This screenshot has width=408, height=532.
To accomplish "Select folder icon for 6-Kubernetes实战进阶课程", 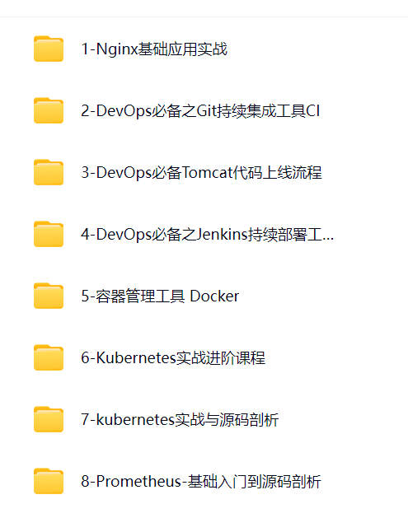I will (49, 357).
